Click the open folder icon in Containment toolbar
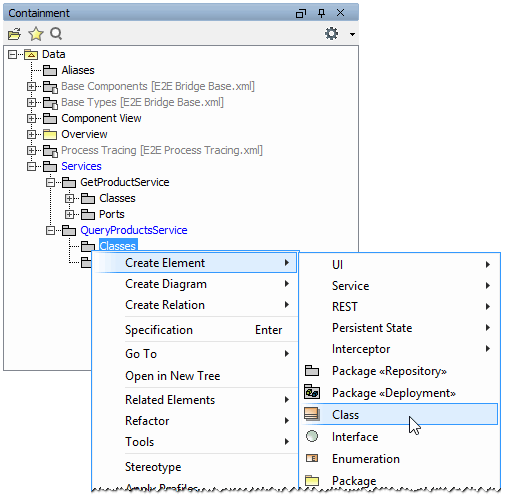 pos(14,34)
